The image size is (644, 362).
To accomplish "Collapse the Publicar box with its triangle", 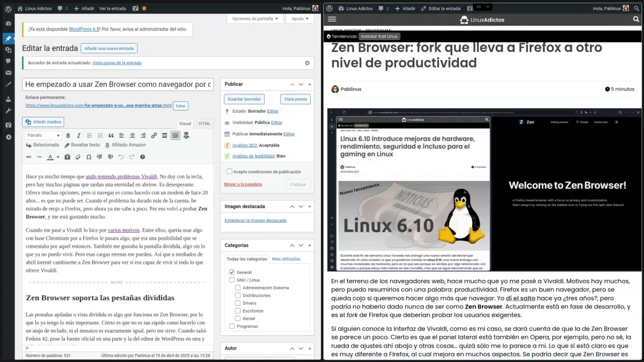I will 309,84.
